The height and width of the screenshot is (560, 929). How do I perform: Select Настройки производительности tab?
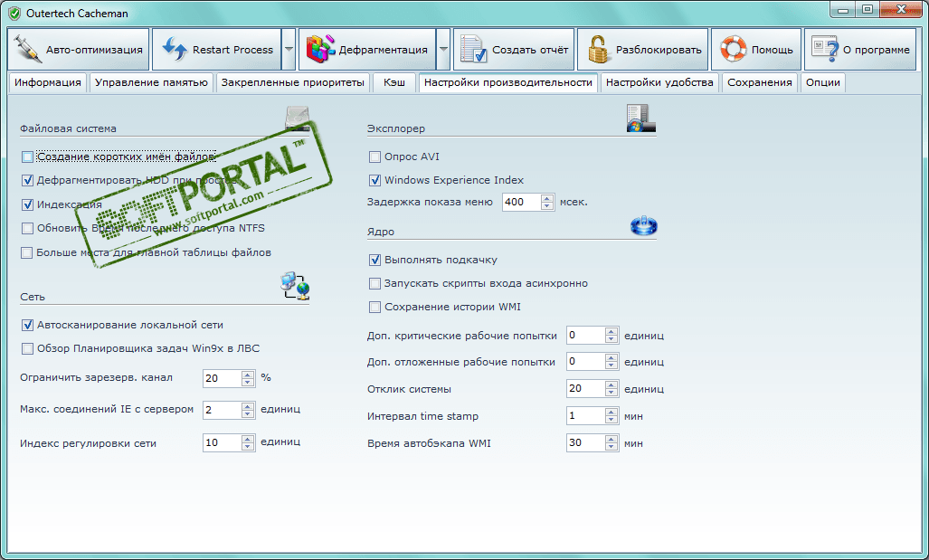tap(507, 82)
